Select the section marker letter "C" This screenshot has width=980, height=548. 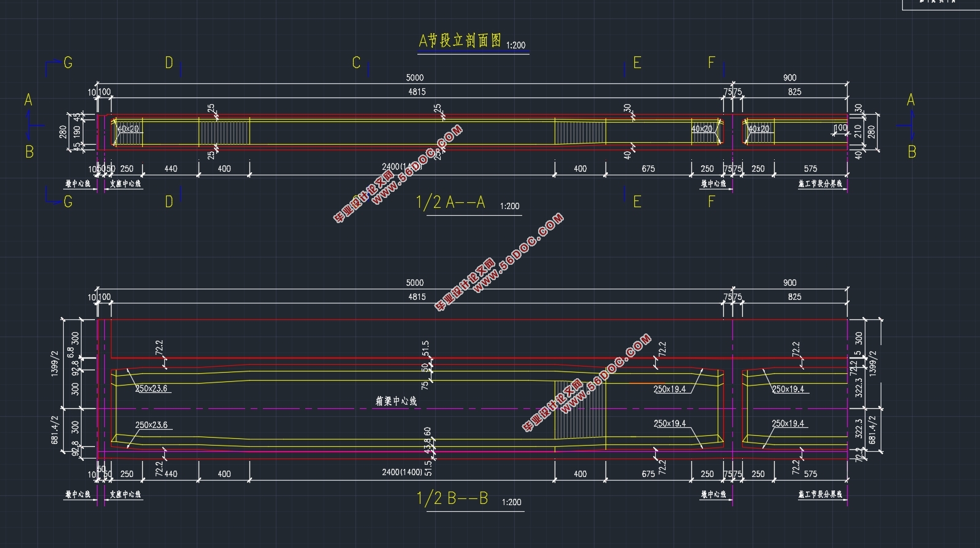click(x=356, y=63)
